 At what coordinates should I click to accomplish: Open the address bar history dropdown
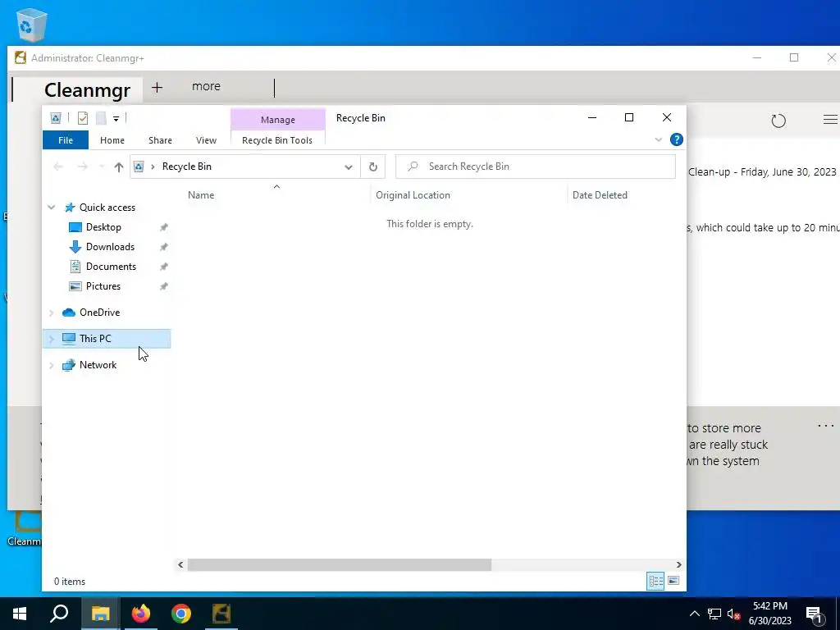348,167
